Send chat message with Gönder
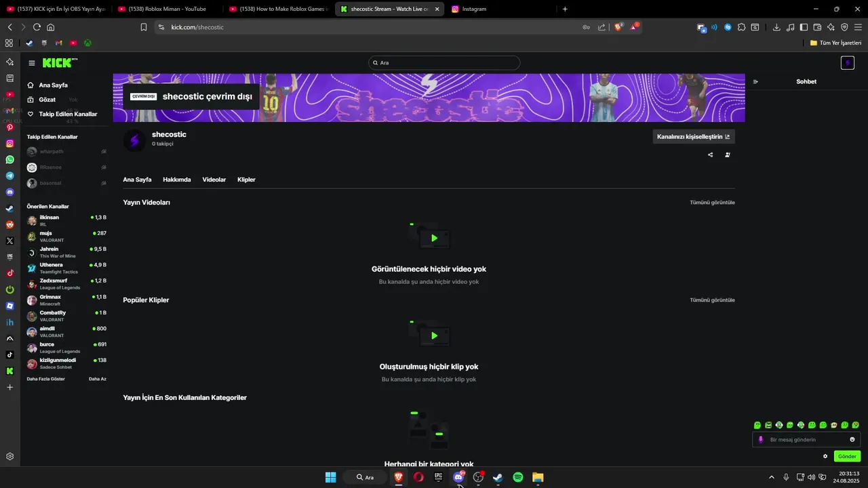This screenshot has height=488, width=868. point(847,456)
